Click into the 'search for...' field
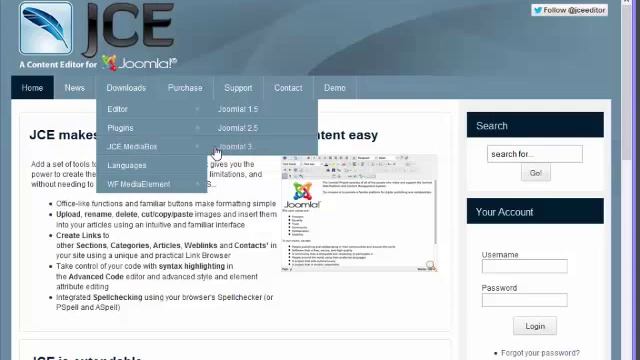This screenshot has width=640, height=360. [x=535, y=154]
